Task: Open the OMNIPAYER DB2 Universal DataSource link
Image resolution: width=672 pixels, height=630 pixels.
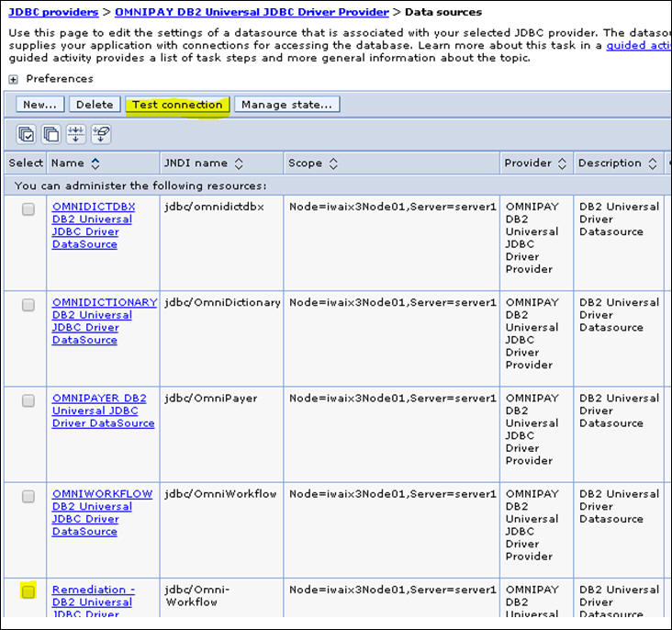Action: pos(104,411)
